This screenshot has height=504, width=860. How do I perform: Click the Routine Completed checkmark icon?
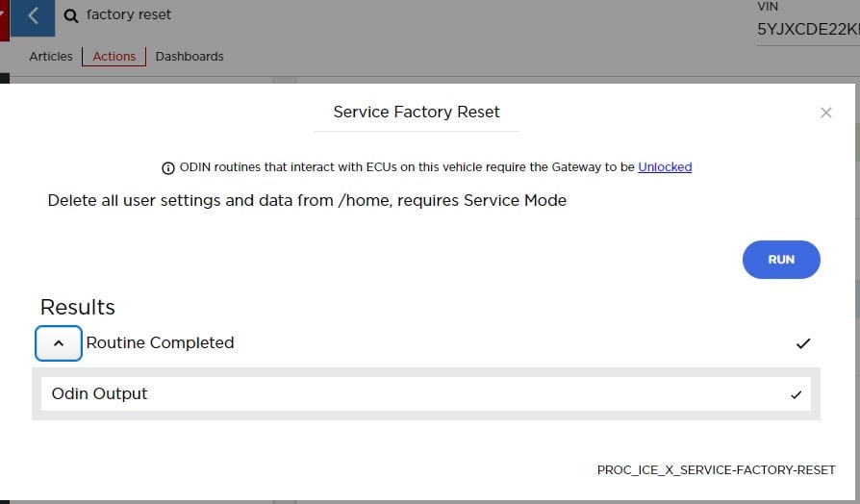click(803, 343)
